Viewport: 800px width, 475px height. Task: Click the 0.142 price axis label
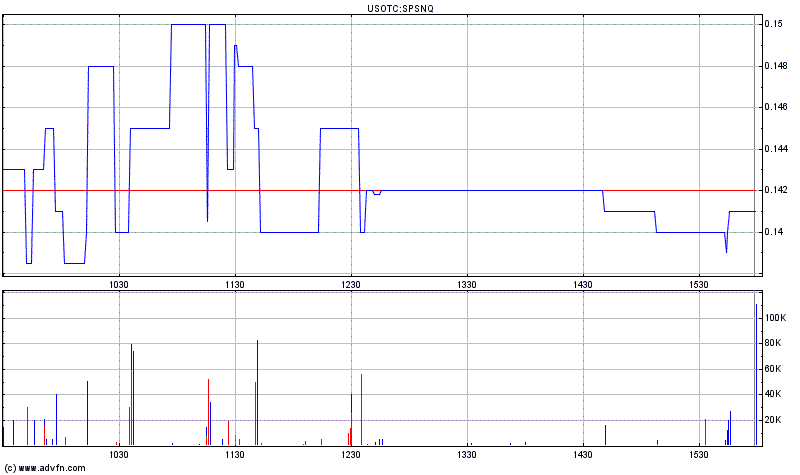click(x=776, y=190)
